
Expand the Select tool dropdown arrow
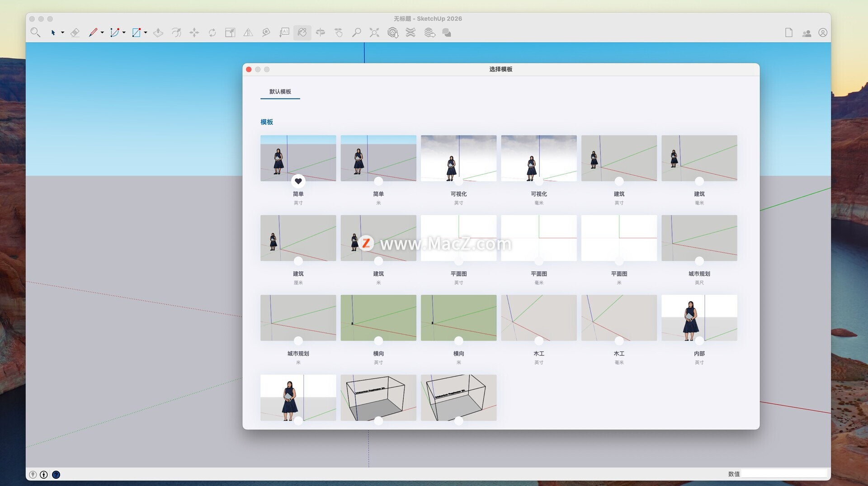tap(62, 33)
